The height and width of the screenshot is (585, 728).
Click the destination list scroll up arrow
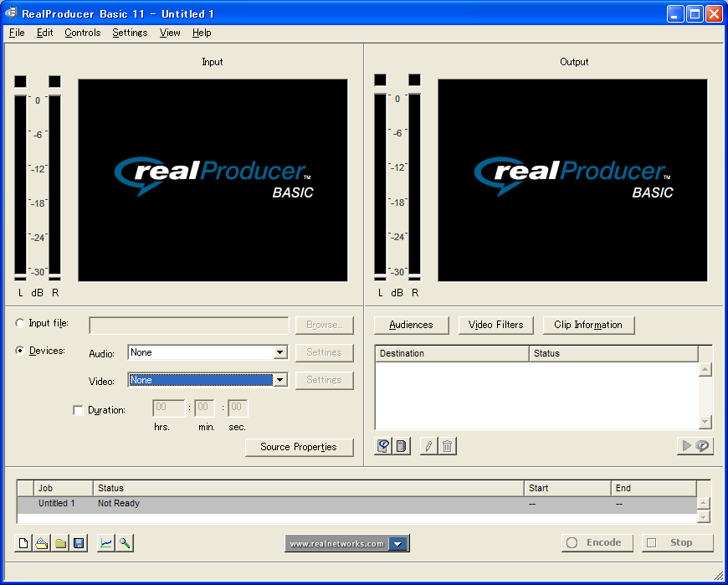[x=705, y=370]
